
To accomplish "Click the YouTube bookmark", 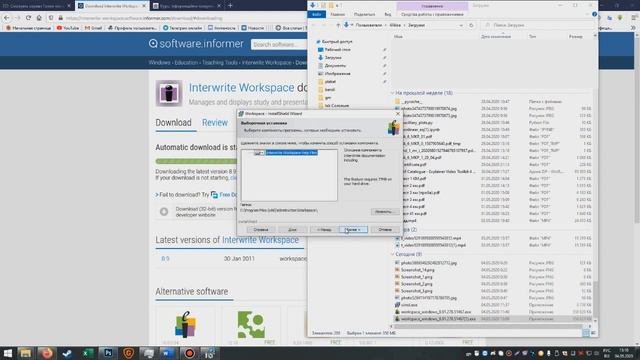I will [68, 28].
